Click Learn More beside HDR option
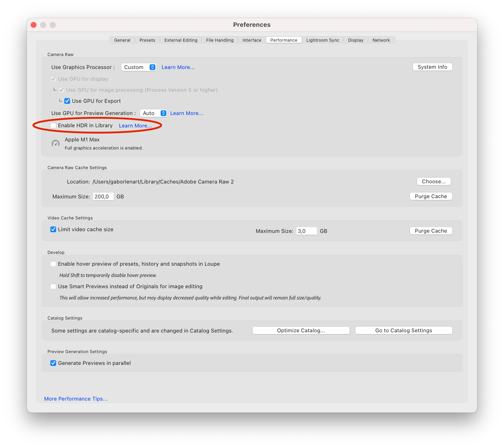Viewport: 504px width, 448px height. (x=135, y=126)
